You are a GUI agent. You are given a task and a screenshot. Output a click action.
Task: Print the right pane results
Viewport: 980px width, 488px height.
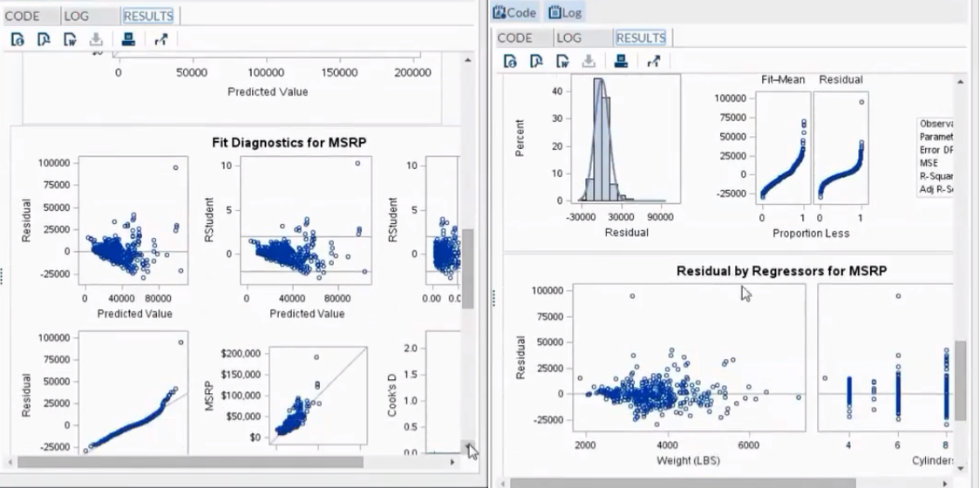[621, 61]
